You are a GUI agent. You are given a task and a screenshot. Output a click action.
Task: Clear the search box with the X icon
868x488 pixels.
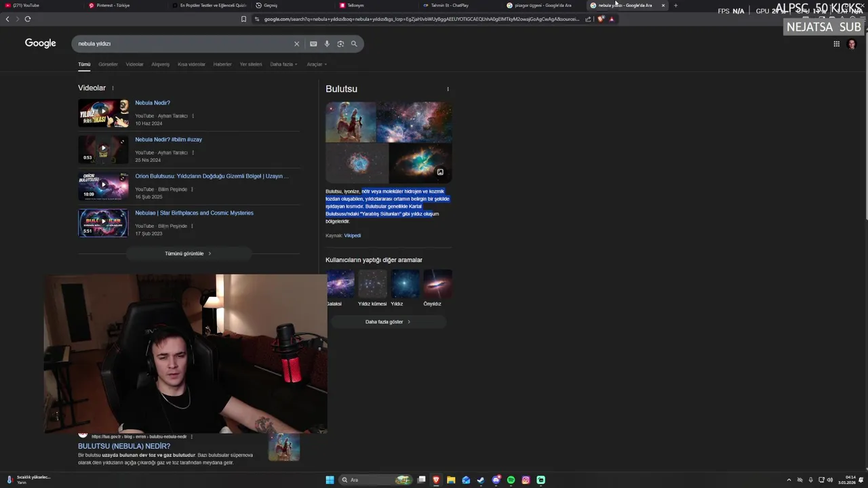296,43
